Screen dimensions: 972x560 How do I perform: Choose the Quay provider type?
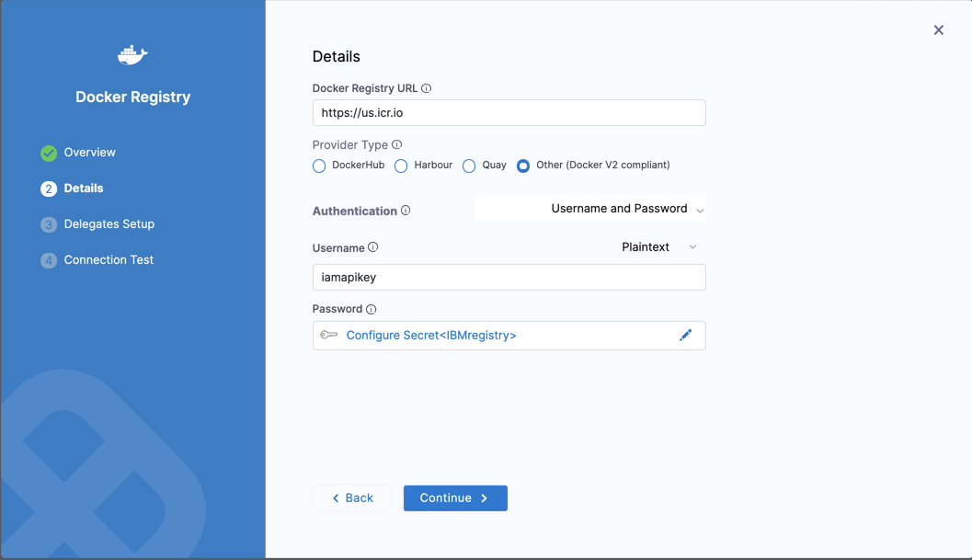469,166
